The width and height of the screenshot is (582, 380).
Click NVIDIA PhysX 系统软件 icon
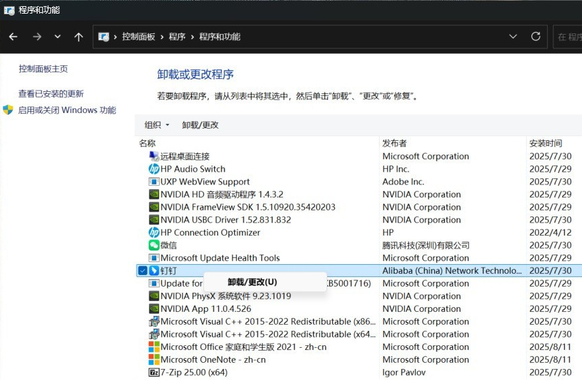tap(154, 296)
